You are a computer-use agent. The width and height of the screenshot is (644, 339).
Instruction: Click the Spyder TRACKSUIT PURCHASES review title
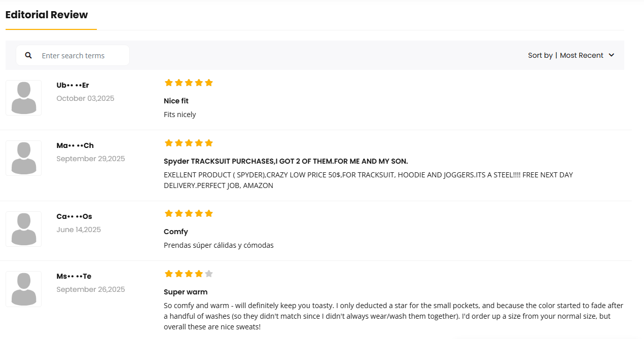pos(286,161)
